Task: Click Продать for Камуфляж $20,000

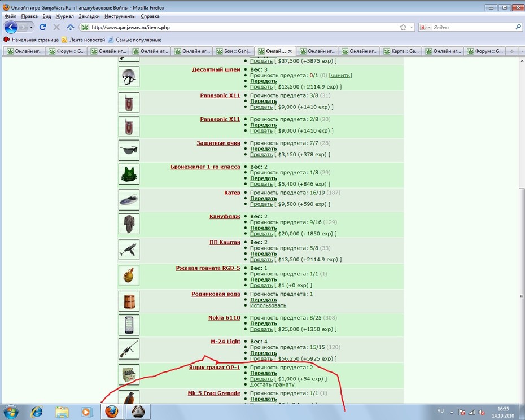Action: point(261,234)
